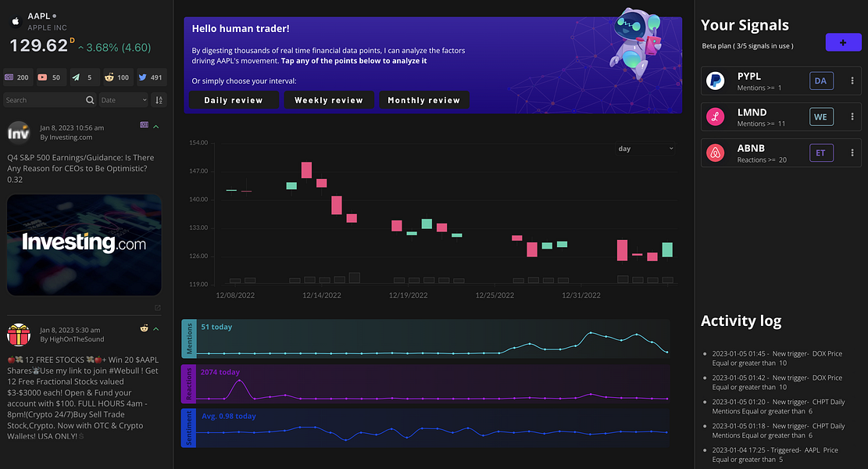Open LMND signal card
The width and height of the screenshot is (868, 469).
coord(781,116)
